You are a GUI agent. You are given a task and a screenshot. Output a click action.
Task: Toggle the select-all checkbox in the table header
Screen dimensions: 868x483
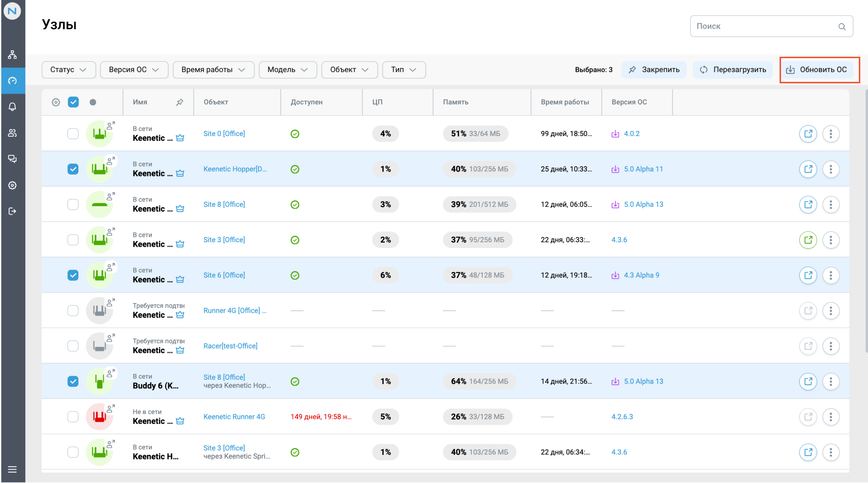pos(73,102)
